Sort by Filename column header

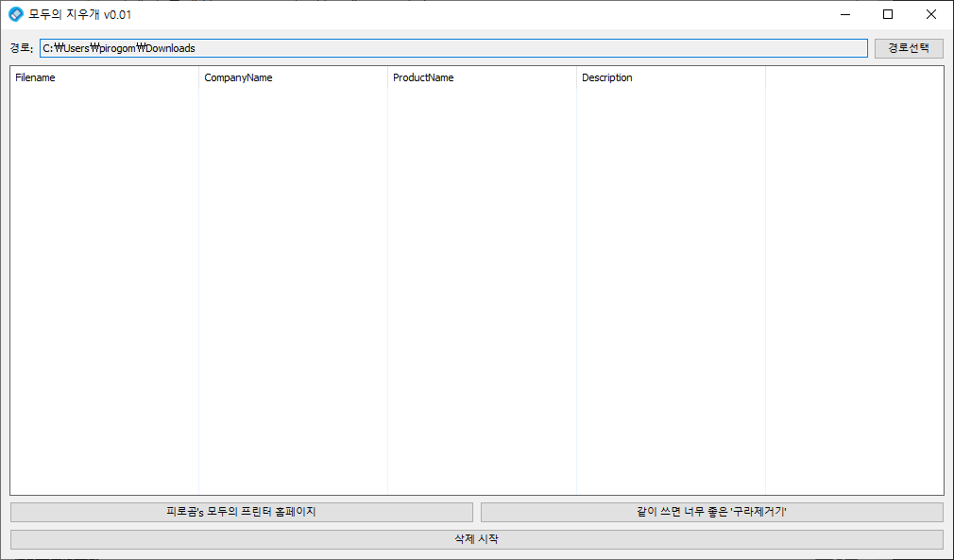click(x=104, y=77)
